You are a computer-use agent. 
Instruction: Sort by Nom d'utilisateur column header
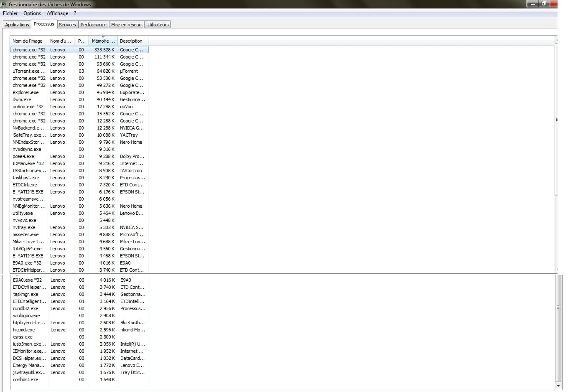61,41
